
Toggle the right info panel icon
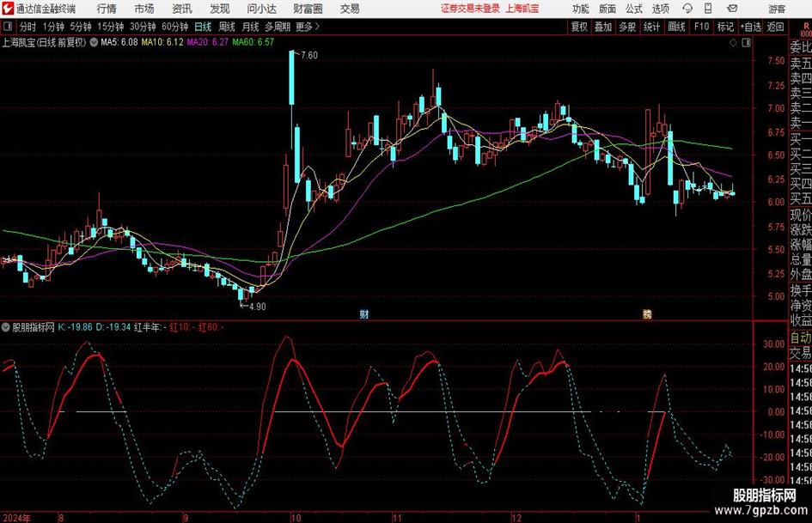(746, 43)
